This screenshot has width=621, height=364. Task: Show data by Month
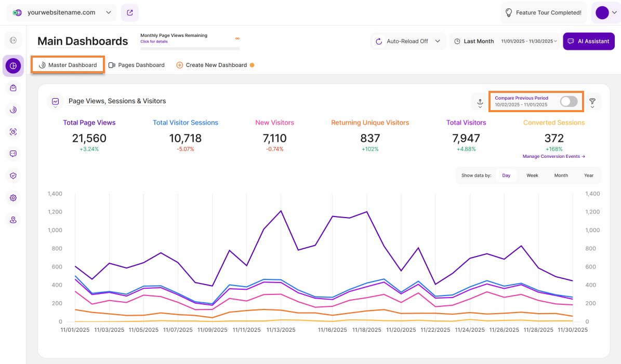pos(561,176)
